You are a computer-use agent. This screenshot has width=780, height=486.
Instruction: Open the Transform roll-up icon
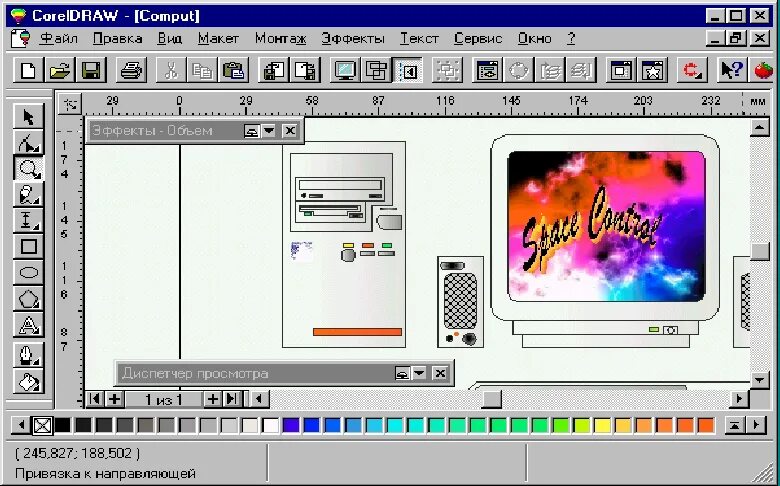[x=487, y=70]
